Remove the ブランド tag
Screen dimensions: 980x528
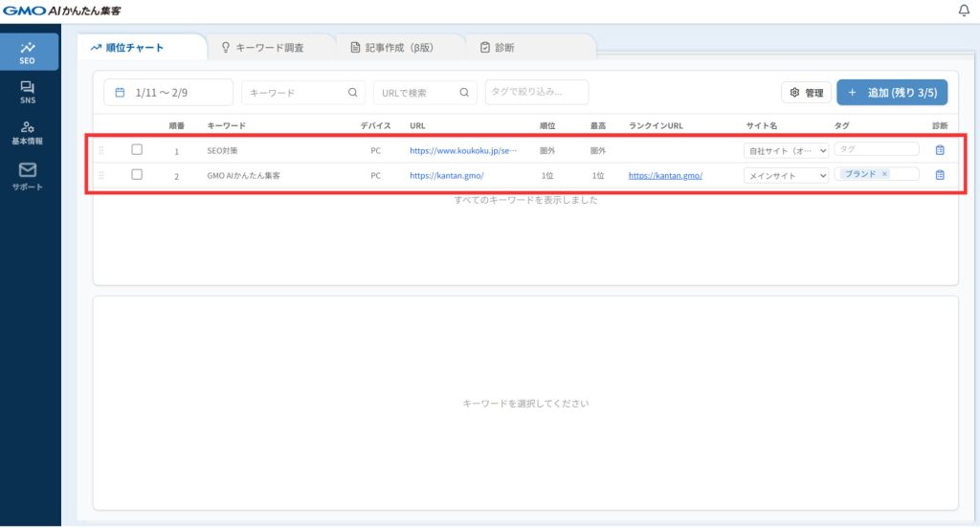point(884,174)
